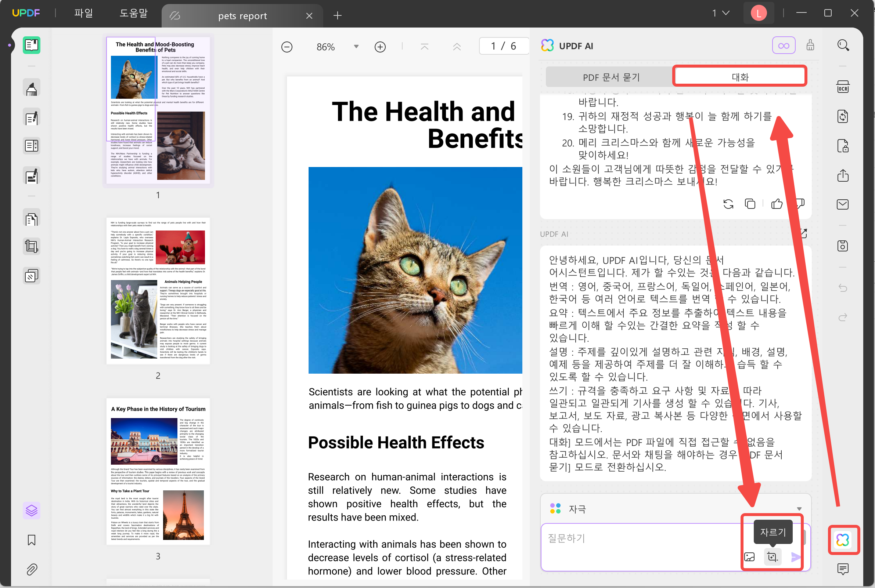Open the attachments paperclip panel

[31, 569]
